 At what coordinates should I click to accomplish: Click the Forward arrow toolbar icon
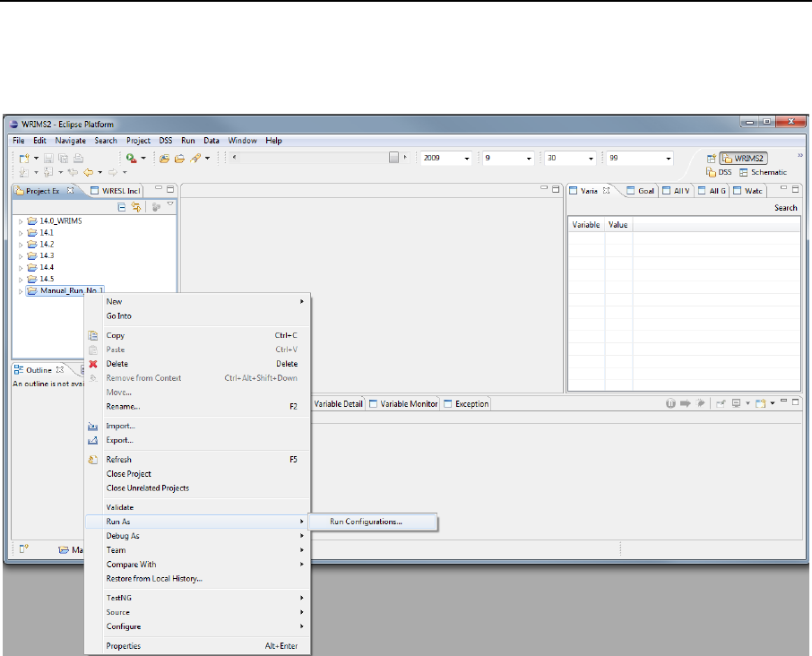pyautogui.click(x=113, y=172)
